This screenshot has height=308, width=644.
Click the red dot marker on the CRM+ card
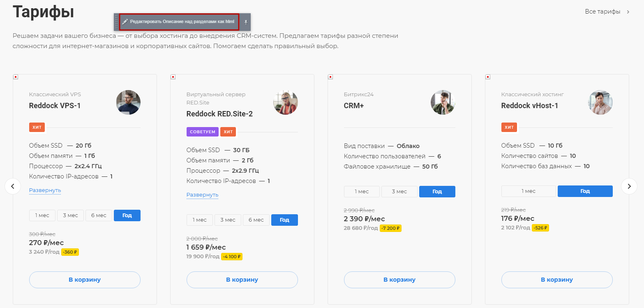pos(330,77)
